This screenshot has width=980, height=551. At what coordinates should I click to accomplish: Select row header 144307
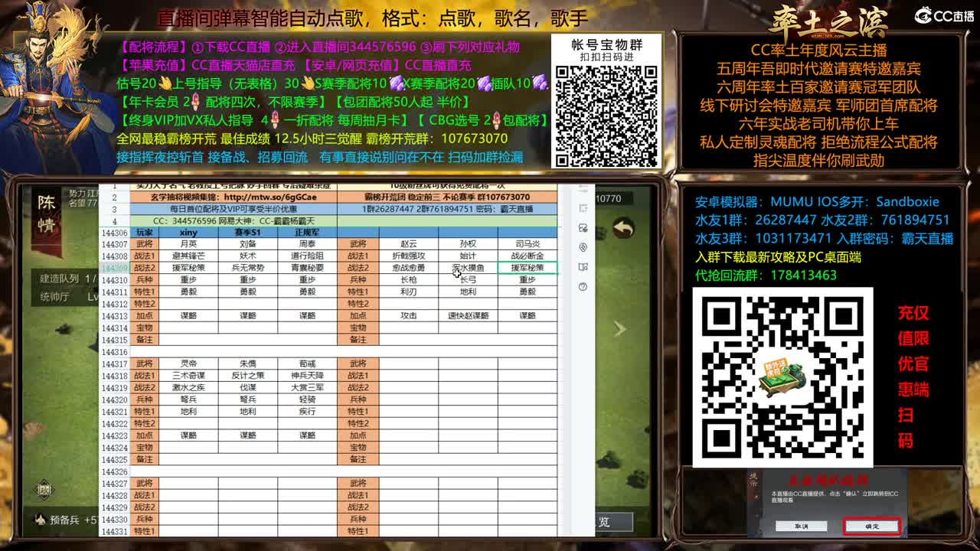pyautogui.click(x=114, y=244)
